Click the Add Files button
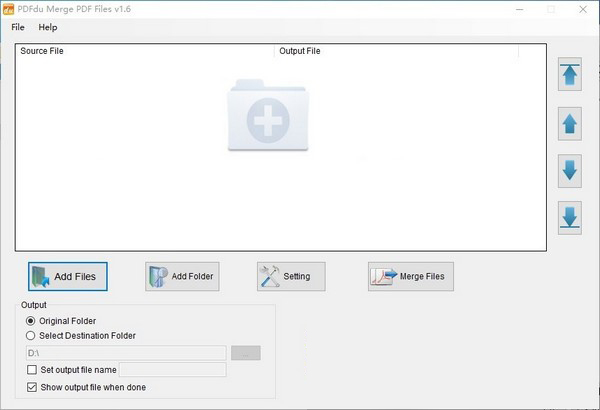Image resolution: width=600 pixels, height=410 pixels. pos(68,276)
